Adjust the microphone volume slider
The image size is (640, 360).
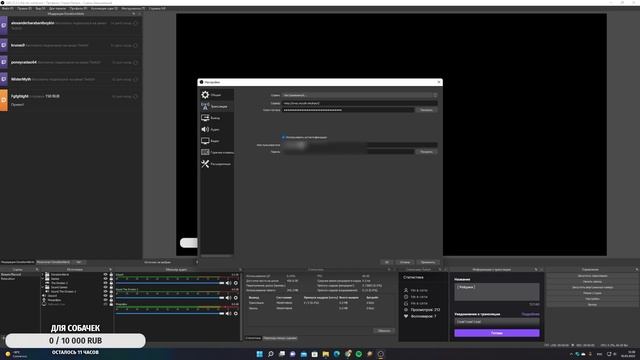170,313
